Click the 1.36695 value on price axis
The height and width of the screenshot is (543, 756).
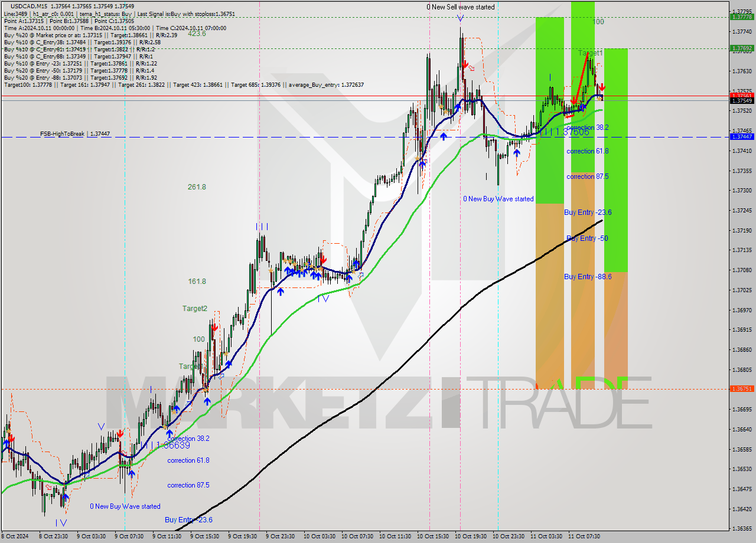point(742,409)
